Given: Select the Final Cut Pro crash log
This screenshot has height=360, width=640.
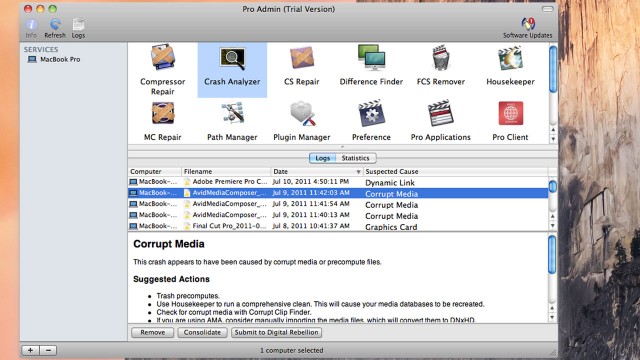Looking at the screenshot, I should click(x=338, y=226).
